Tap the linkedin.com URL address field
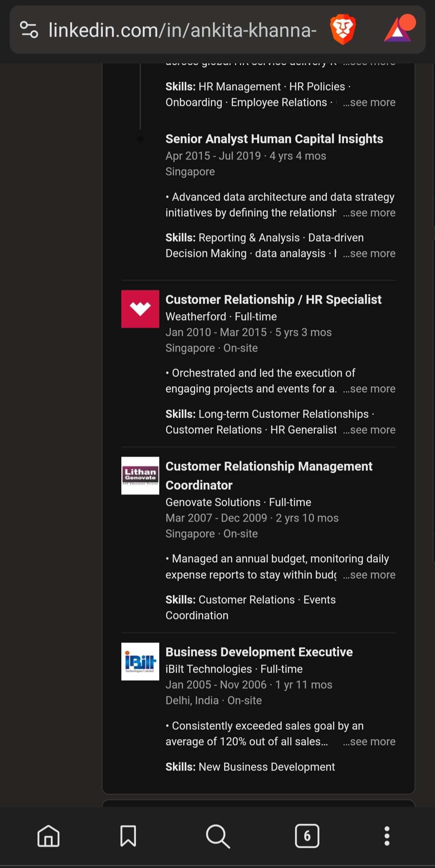This screenshot has width=435, height=868. [x=182, y=30]
